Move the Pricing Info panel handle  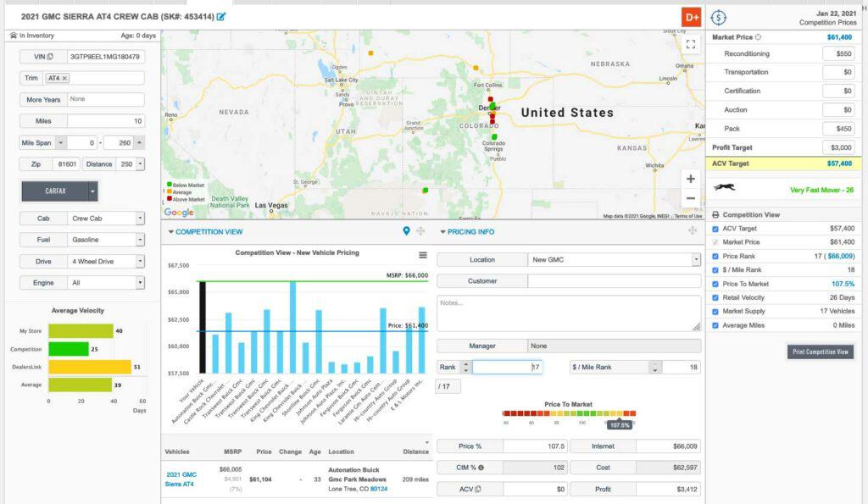[693, 230]
